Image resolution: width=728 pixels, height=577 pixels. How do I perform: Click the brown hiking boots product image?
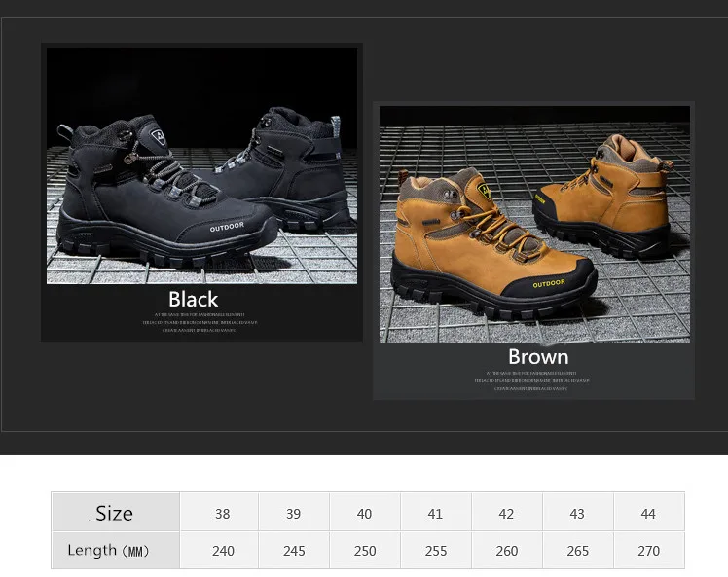534,224
